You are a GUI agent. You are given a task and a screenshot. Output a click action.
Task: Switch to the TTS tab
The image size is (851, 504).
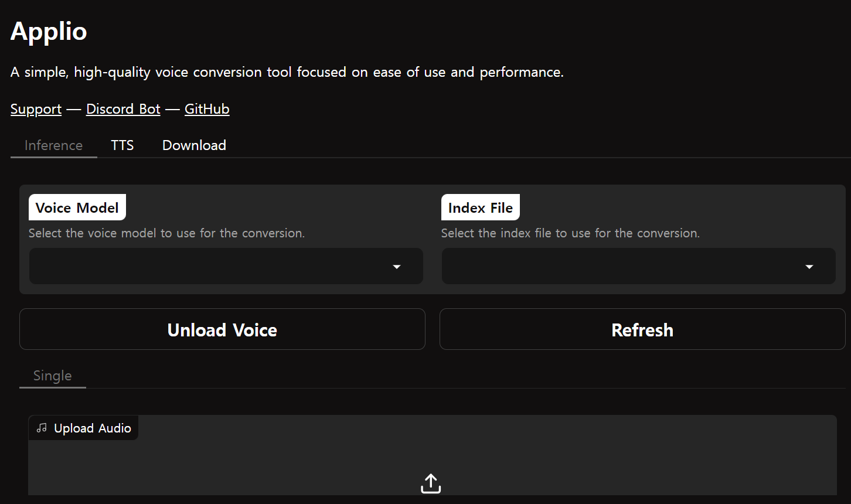122,145
